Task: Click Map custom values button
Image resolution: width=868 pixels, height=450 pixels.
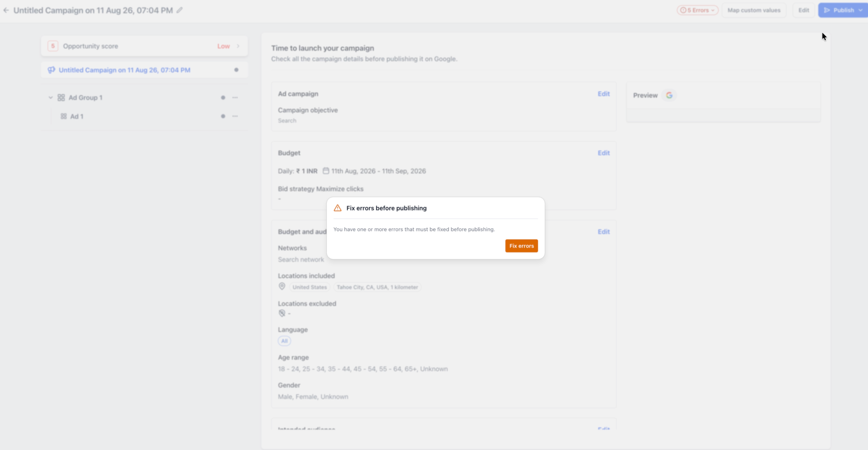Action: point(754,10)
